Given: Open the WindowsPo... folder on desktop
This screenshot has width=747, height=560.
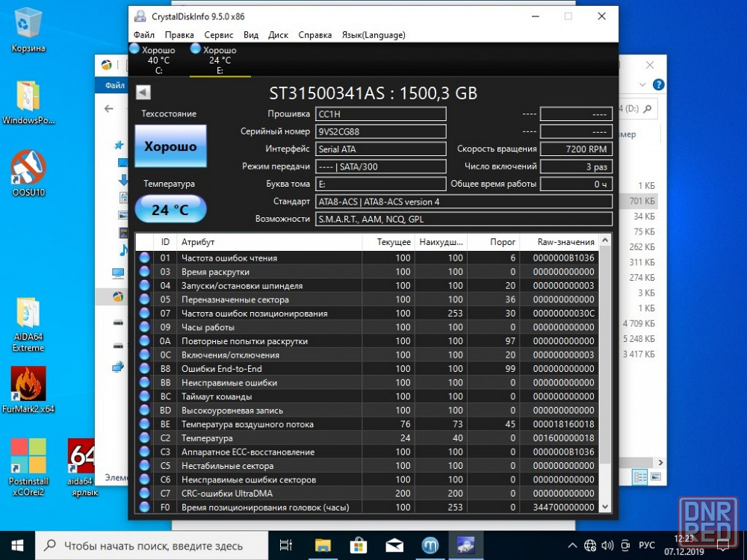Looking at the screenshot, I should click(28, 102).
